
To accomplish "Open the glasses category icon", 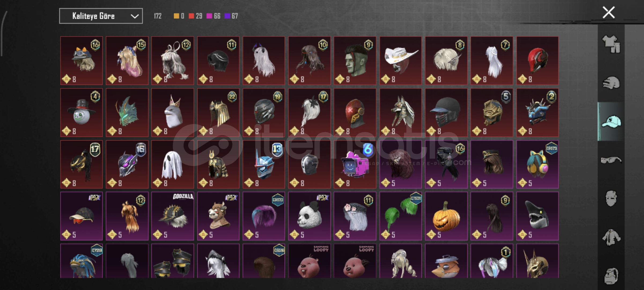I will click(611, 160).
